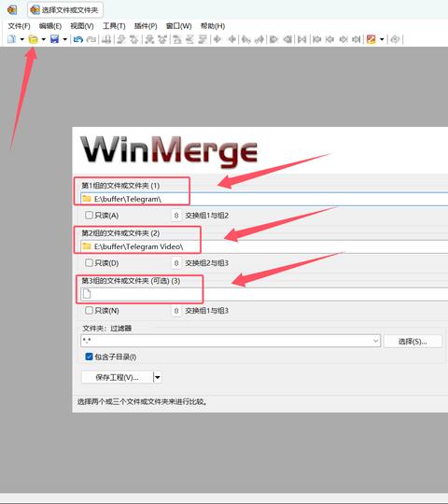The image size is (448, 504).
Task: Enable the 只读(N) read-only checkbox
Action: (89, 310)
